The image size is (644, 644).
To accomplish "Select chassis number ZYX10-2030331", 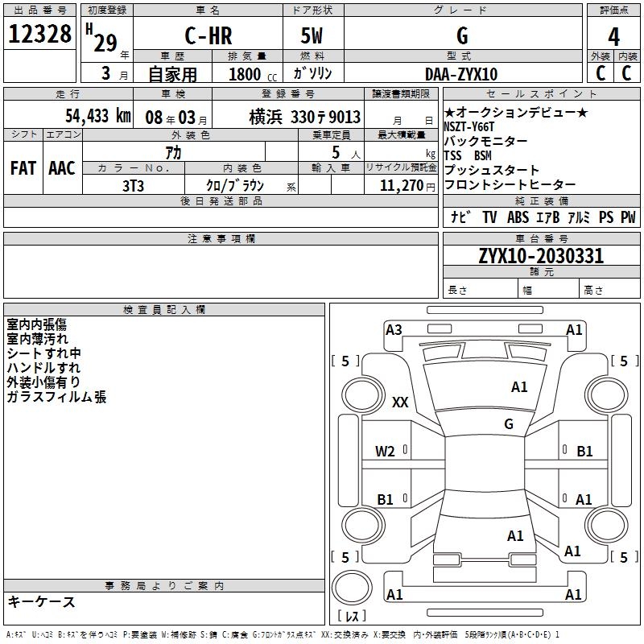I will click(541, 256).
